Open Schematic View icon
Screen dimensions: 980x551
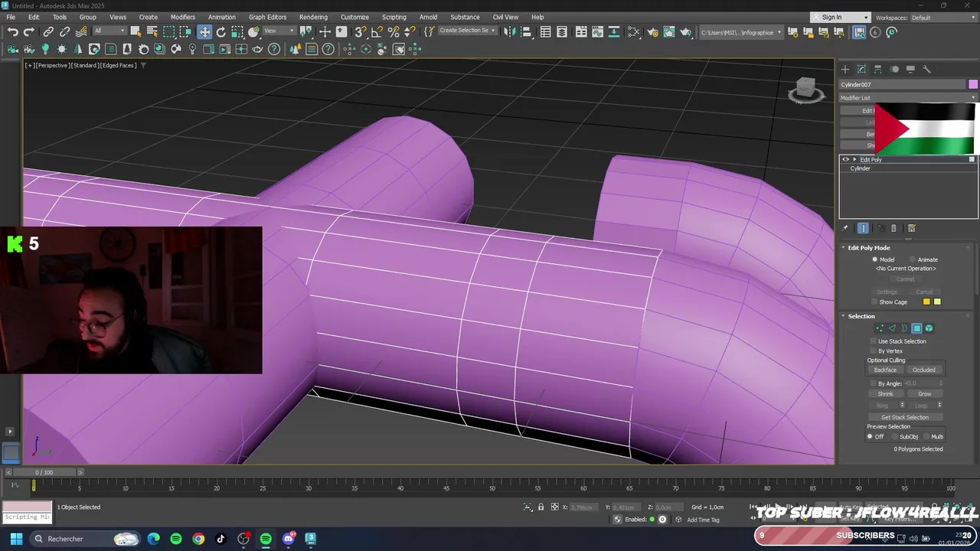(634, 31)
